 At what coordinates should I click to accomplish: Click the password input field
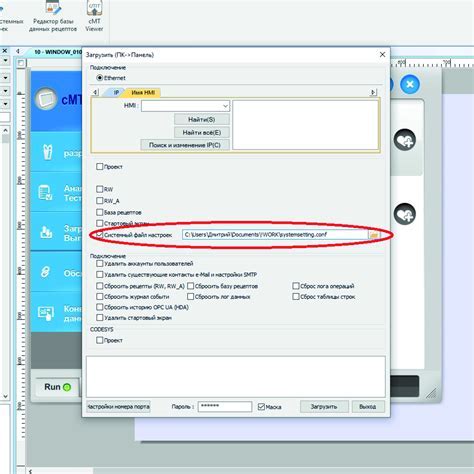(225, 407)
